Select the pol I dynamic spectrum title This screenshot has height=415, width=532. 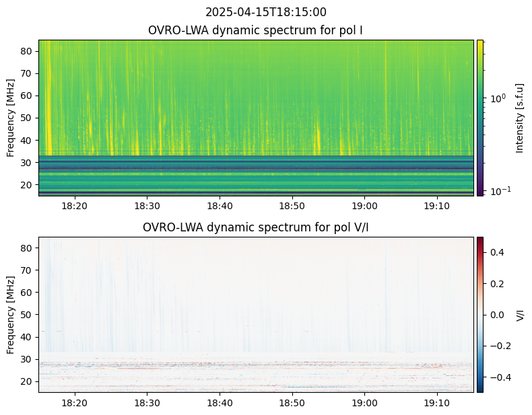(x=256, y=30)
